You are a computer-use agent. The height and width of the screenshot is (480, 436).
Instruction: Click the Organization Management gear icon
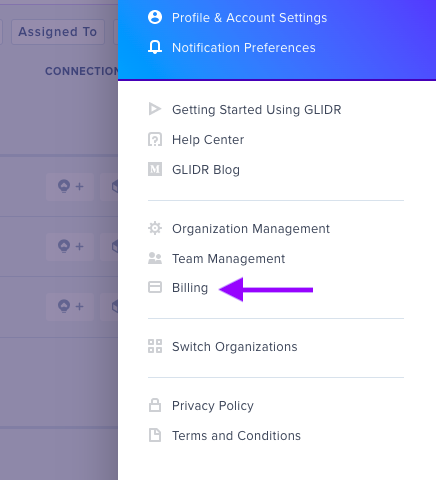coord(155,228)
